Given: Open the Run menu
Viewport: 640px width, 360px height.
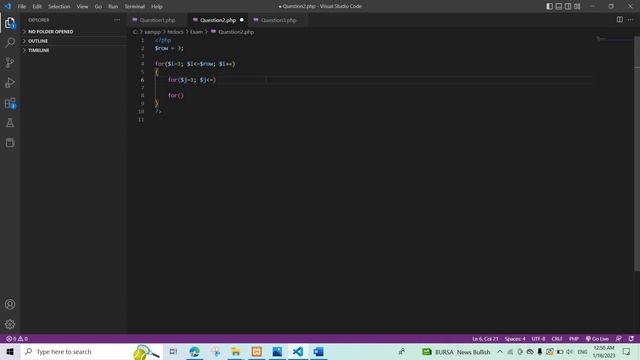Looking at the screenshot, I should pyautogui.click(x=113, y=6).
